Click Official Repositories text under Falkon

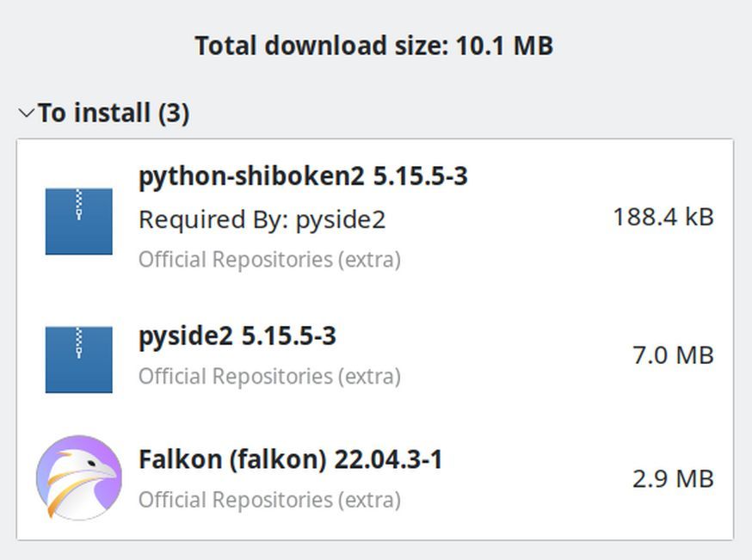269,499
